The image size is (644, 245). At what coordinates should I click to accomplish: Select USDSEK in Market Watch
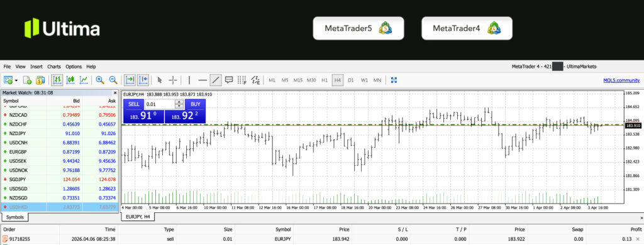60,161
